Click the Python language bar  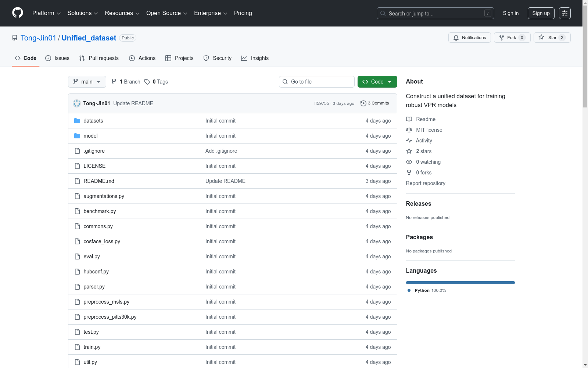tap(460, 283)
